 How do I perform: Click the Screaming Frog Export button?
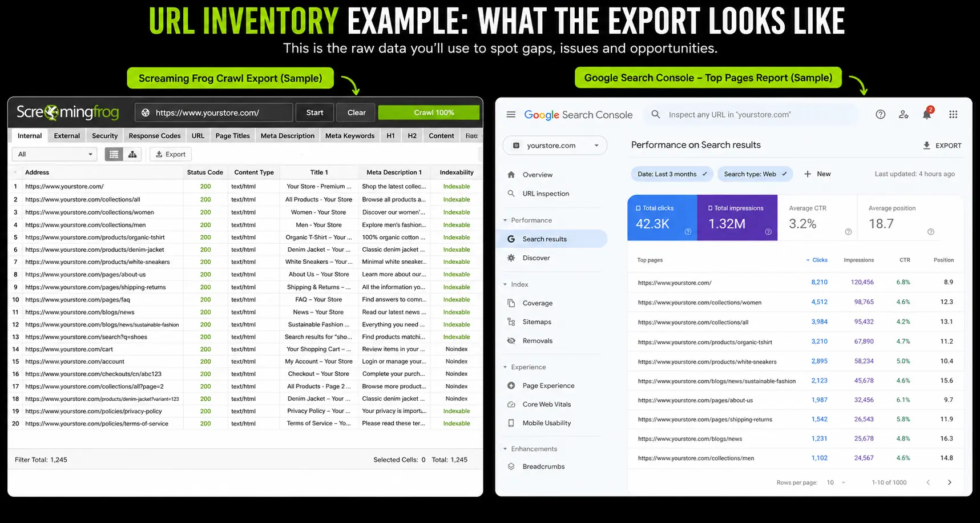coord(171,154)
